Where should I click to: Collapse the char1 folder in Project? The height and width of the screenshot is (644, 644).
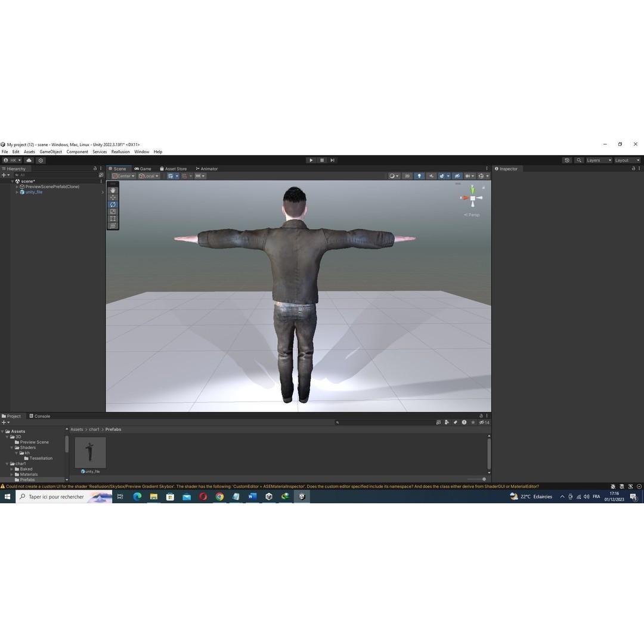click(7, 463)
